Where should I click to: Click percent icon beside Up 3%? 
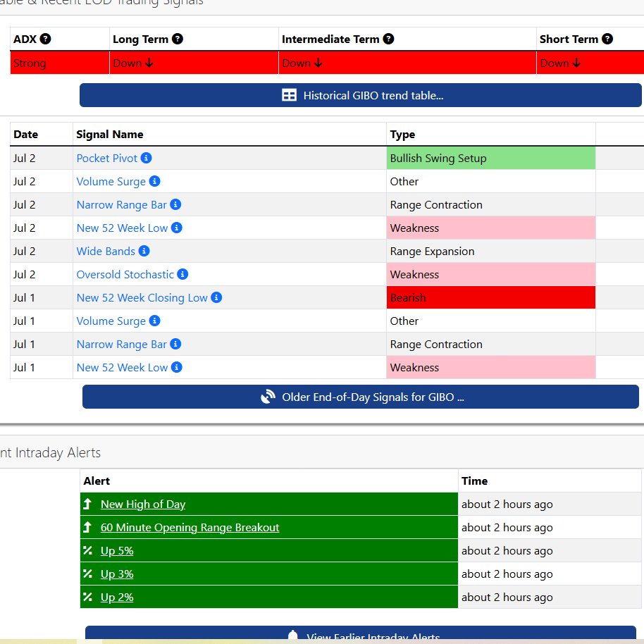[87, 574]
